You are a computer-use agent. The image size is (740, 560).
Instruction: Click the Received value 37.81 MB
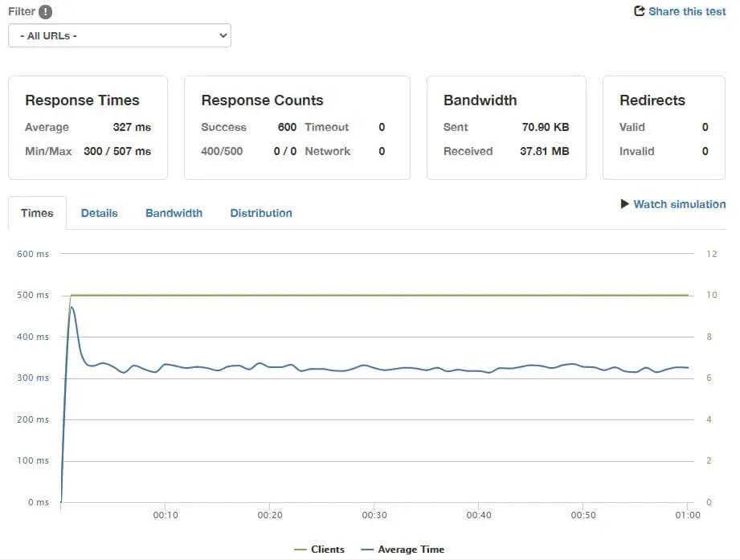click(545, 151)
